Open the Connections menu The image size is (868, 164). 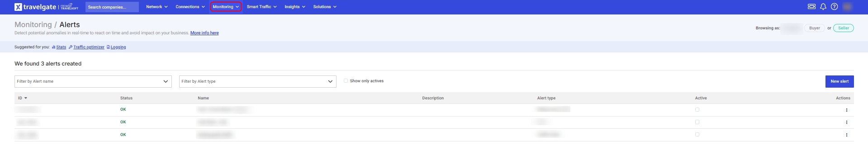click(x=190, y=7)
